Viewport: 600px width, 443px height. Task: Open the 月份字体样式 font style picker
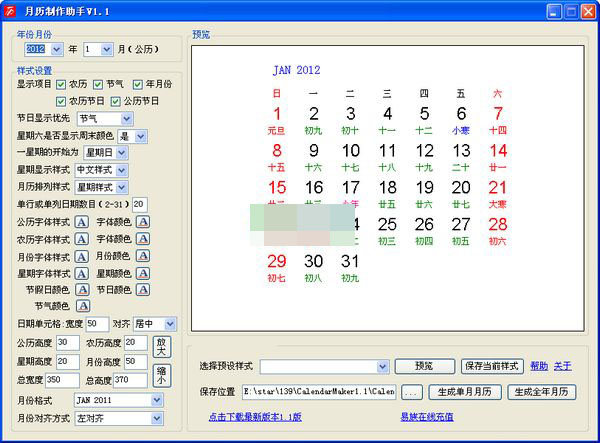82,256
